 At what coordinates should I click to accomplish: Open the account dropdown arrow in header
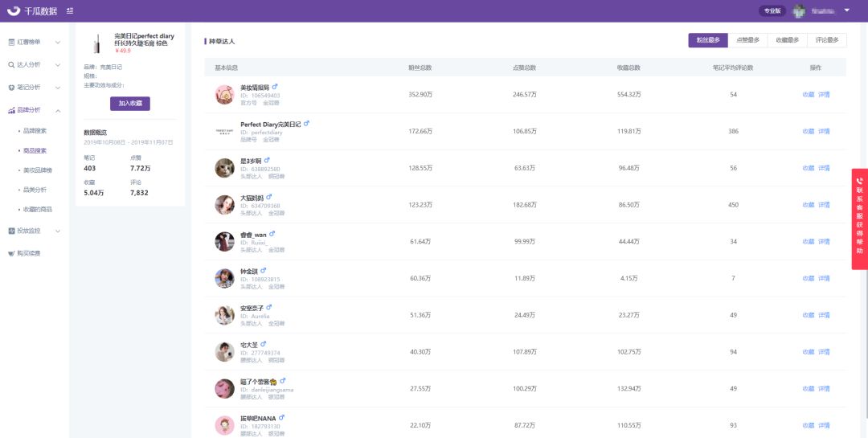pyautogui.click(x=846, y=10)
